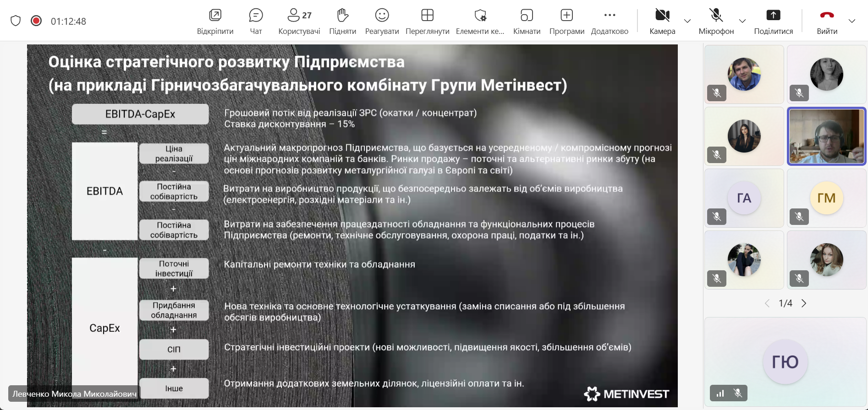Show the Користувачі participants list
868x410 pixels.
(x=299, y=21)
